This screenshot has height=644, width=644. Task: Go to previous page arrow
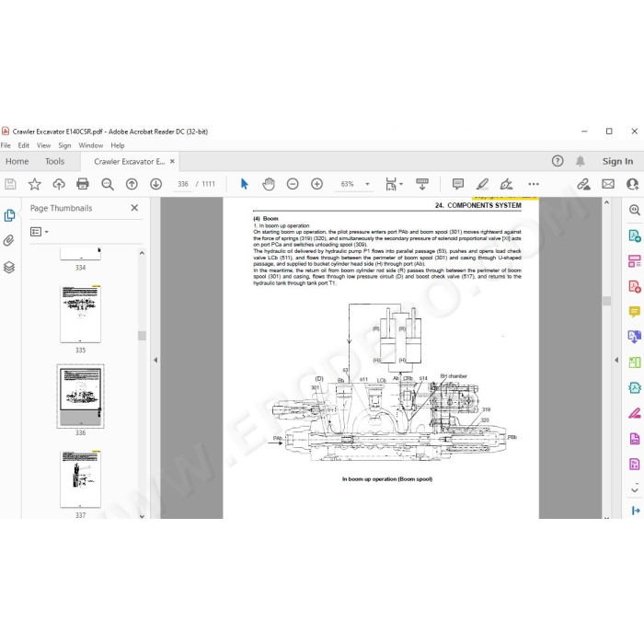132,184
